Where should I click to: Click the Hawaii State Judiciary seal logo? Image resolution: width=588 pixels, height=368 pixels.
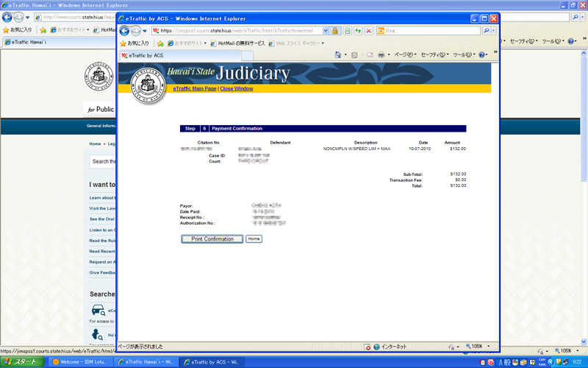point(148,85)
